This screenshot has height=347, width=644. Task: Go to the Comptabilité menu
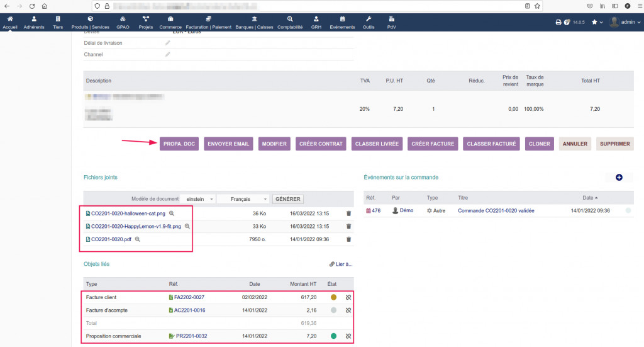click(x=289, y=23)
